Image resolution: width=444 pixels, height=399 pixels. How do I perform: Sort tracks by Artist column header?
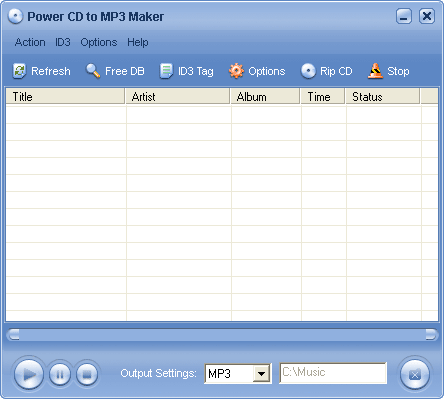178,97
